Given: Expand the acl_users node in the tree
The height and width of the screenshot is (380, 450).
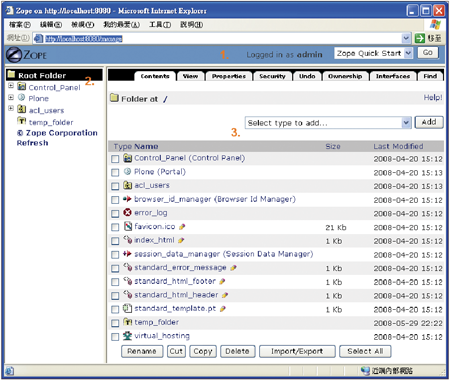Looking at the screenshot, I should (11, 108).
